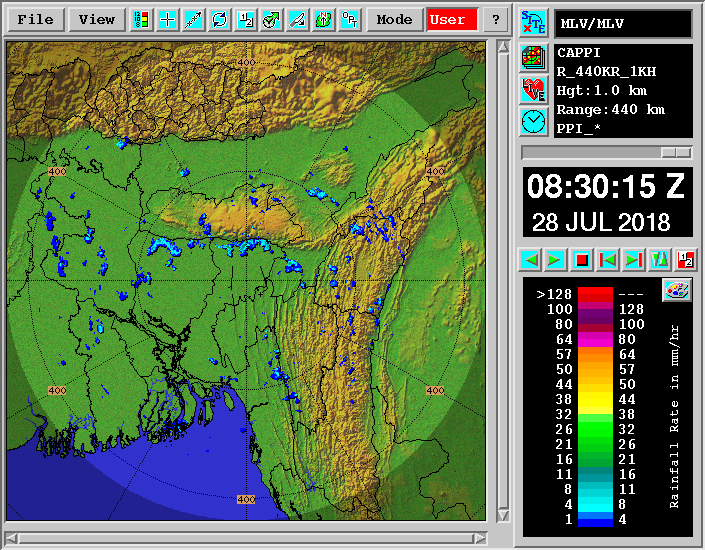Click the OPT options icon

[349, 20]
